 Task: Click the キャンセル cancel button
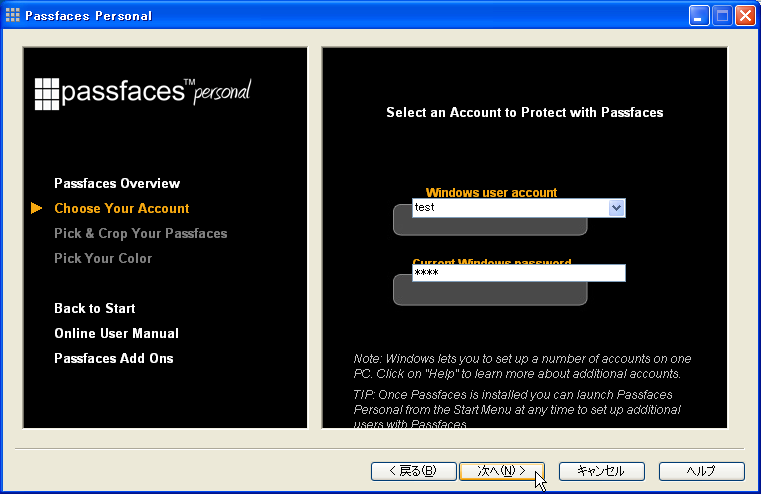click(602, 471)
